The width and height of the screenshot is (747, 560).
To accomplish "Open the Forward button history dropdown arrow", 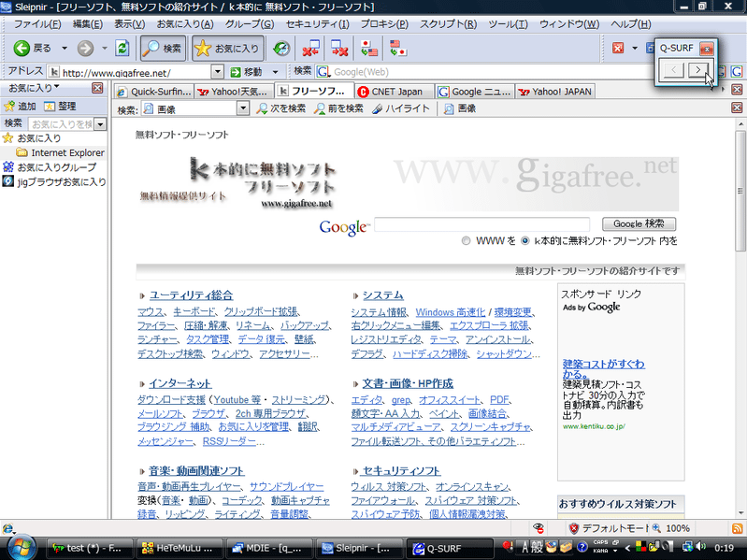I will coord(105,48).
